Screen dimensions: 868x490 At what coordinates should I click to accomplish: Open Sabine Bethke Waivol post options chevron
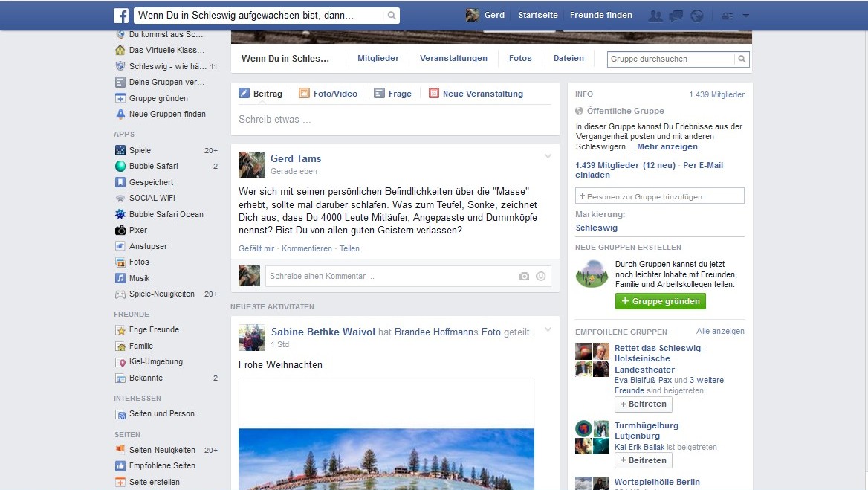coord(548,329)
